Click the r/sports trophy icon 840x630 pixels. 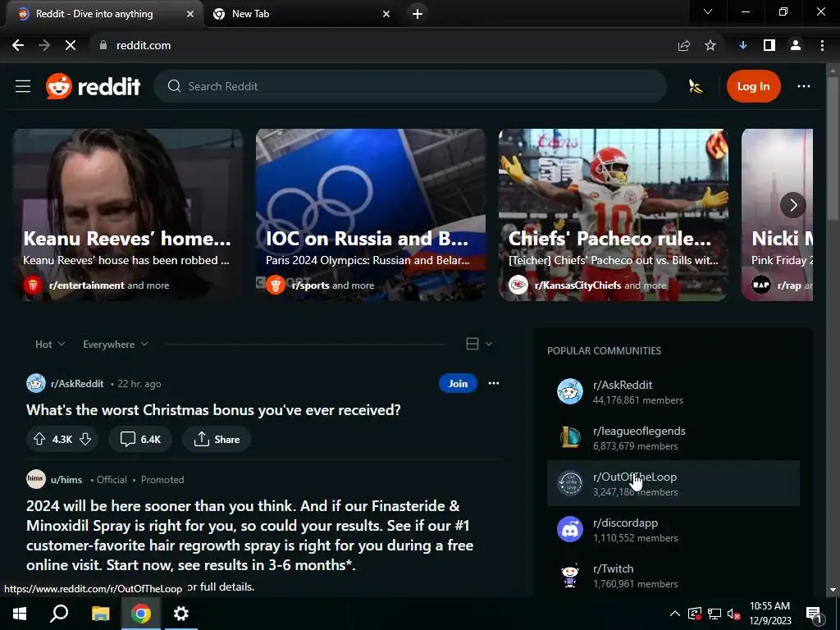click(x=276, y=285)
